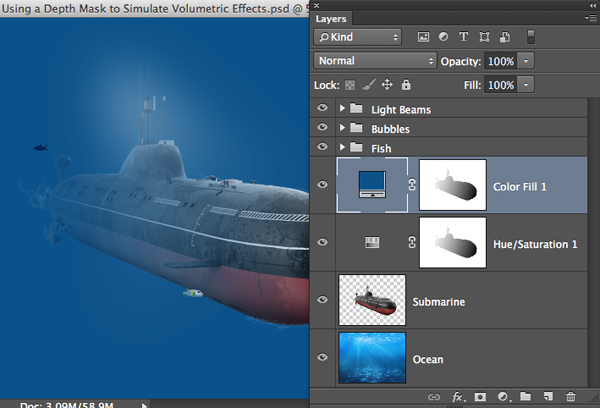Click the lock position icon

coord(387,86)
